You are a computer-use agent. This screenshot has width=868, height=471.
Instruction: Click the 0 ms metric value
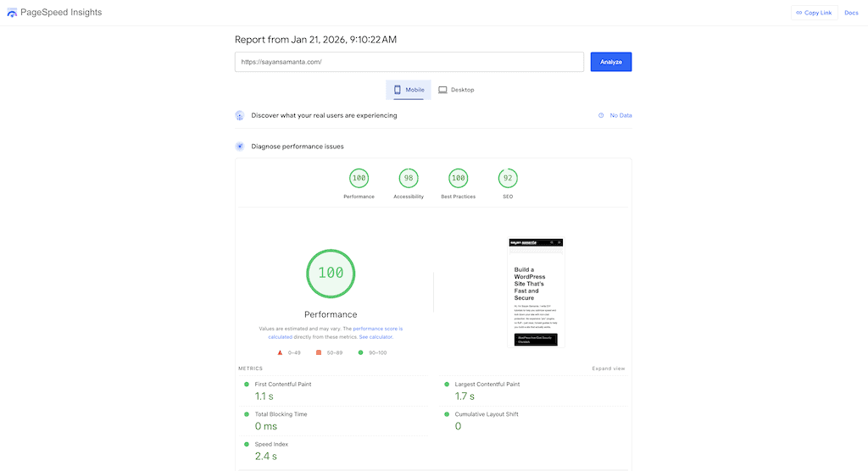(265, 426)
